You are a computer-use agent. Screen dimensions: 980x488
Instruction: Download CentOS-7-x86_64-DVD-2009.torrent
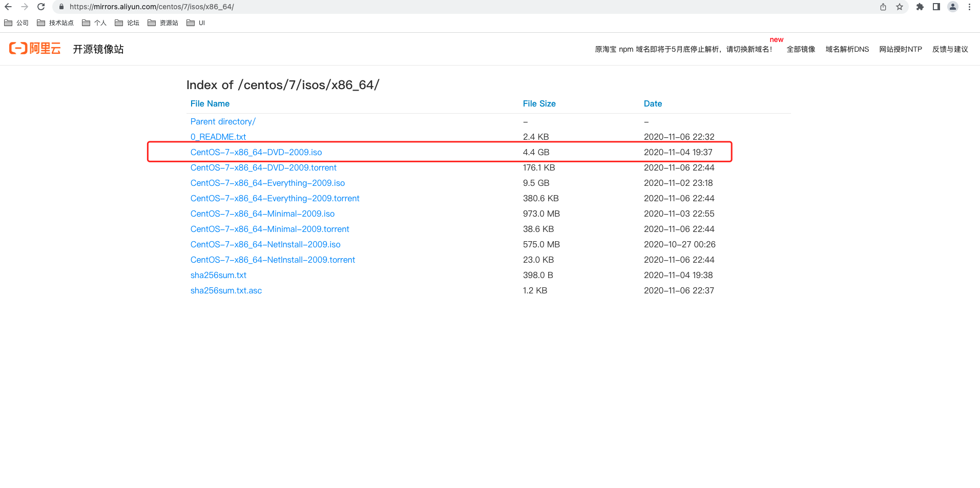tap(263, 167)
